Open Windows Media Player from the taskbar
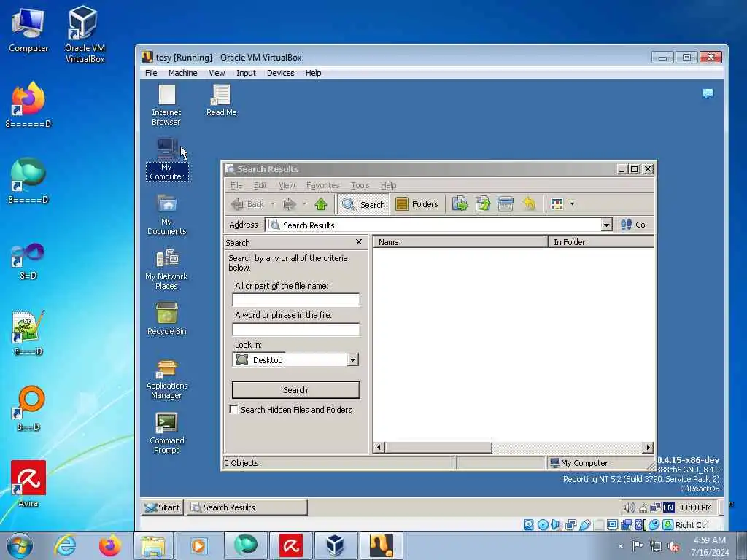 coord(198,546)
